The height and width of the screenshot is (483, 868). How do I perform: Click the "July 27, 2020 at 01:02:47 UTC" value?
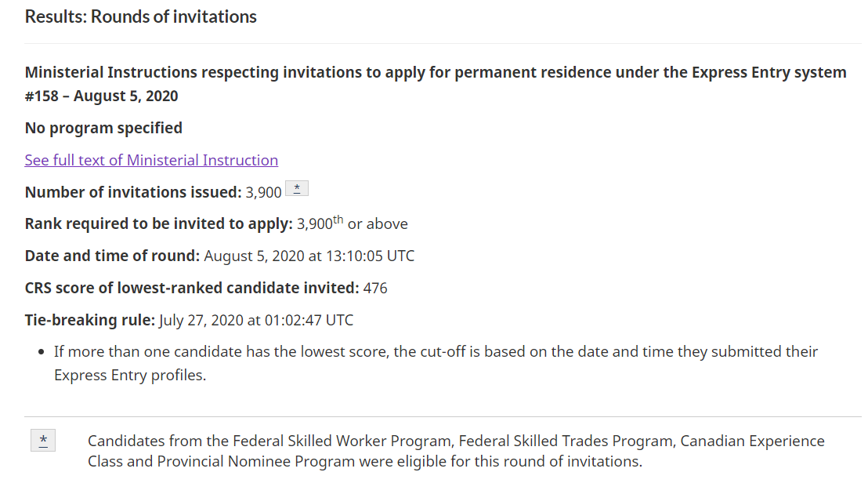coord(256,320)
